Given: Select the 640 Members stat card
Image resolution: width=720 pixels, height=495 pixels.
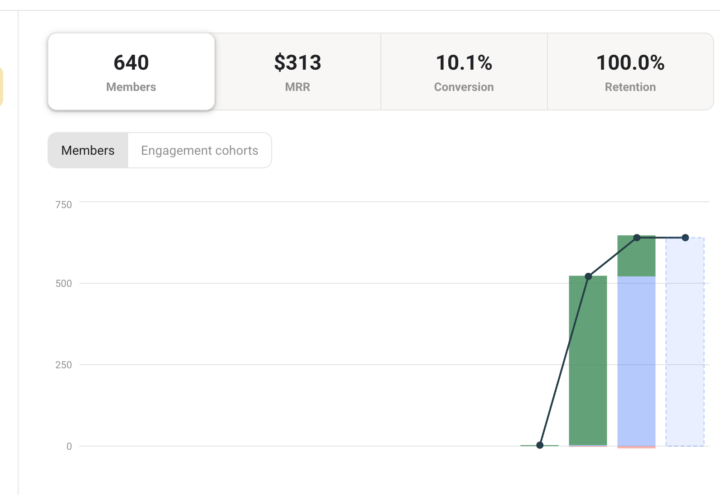Looking at the screenshot, I should (131, 72).
